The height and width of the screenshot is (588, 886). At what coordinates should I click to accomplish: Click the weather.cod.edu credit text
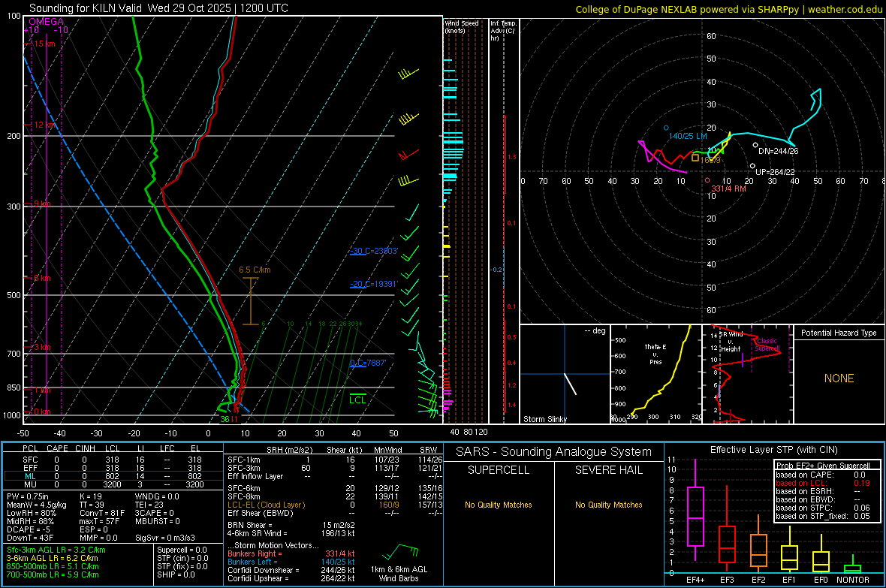pyautogui.click(x=845, y=9)
